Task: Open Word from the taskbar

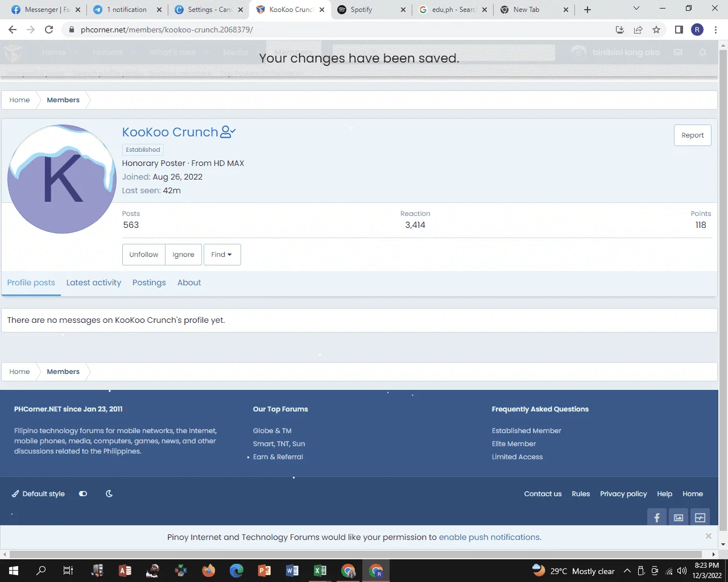Action: point(292,571)
